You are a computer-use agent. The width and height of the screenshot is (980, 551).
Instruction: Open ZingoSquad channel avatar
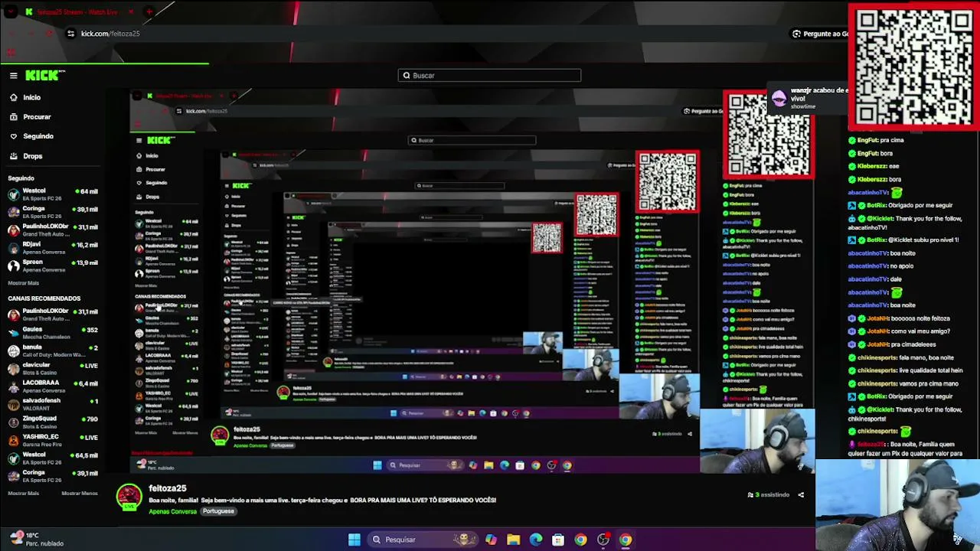[13, 422]
